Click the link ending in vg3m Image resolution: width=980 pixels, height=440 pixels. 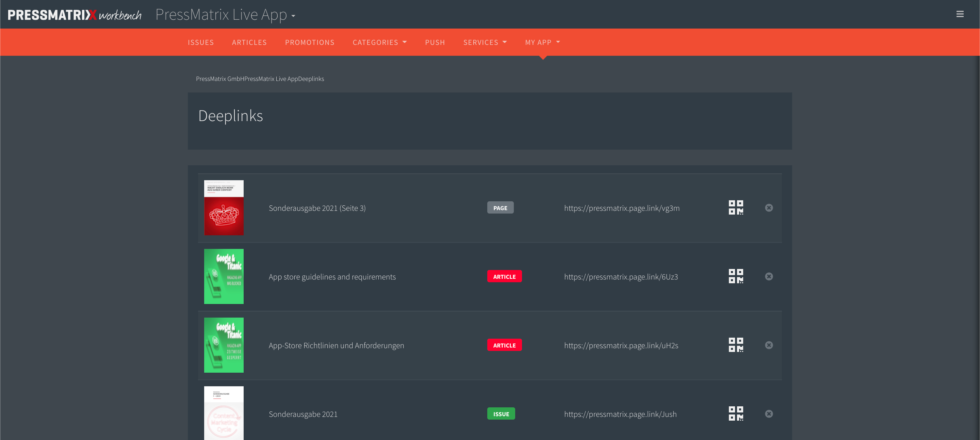coord(622,208)
